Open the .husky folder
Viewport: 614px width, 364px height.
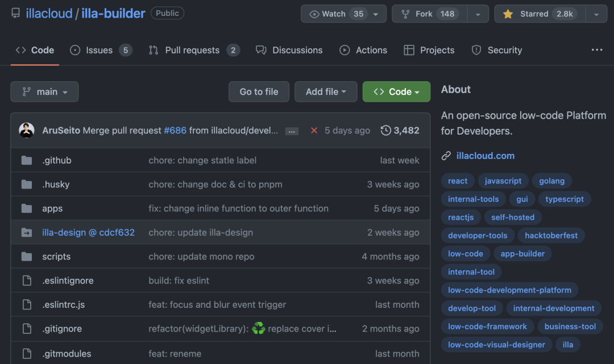[x=56, y=184]
